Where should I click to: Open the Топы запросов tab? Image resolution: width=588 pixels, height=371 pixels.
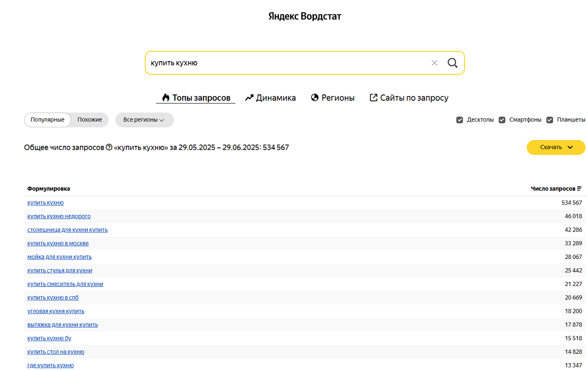[196, 98]
